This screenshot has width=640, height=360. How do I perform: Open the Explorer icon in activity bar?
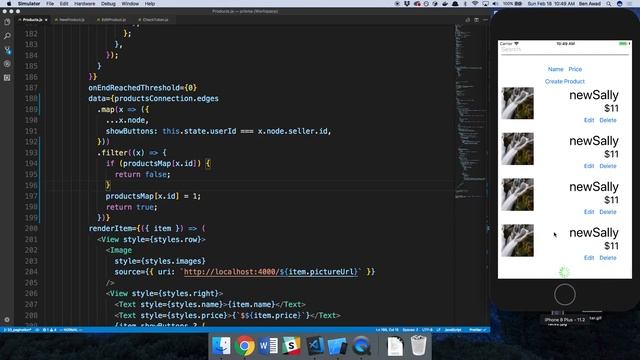(7, 22)
